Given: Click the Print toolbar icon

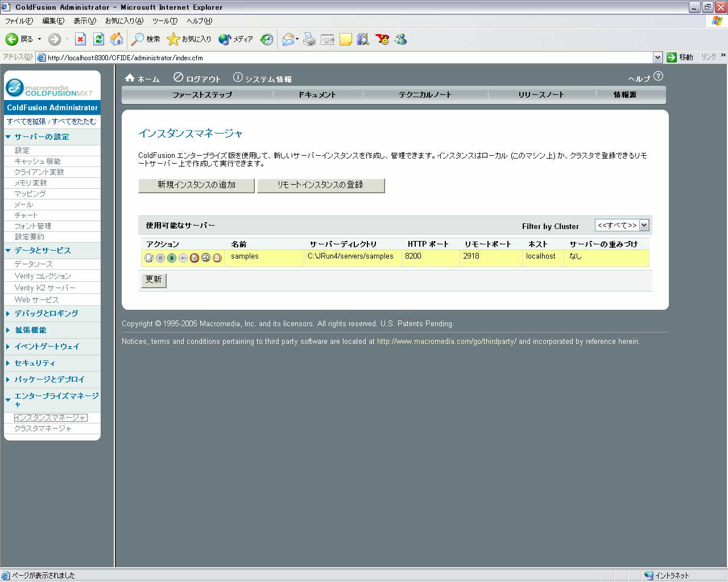Looking at the screenshot, I should pyautogui.click(x=309, y=39).
